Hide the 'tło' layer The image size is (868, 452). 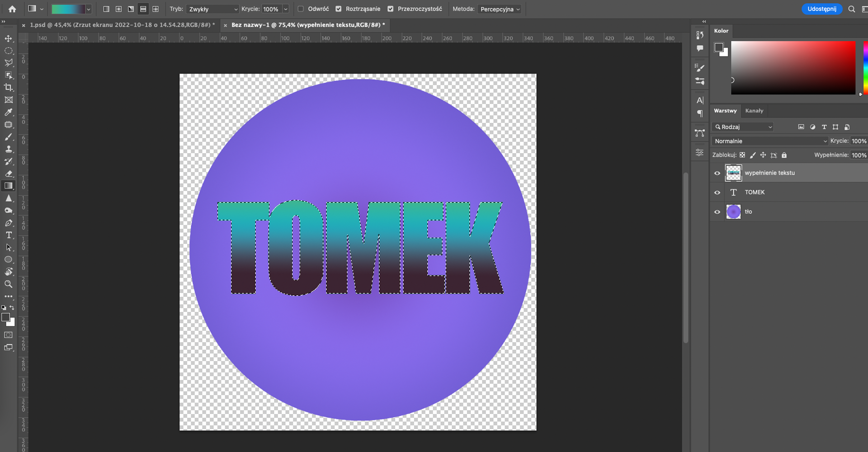point(717,212)
